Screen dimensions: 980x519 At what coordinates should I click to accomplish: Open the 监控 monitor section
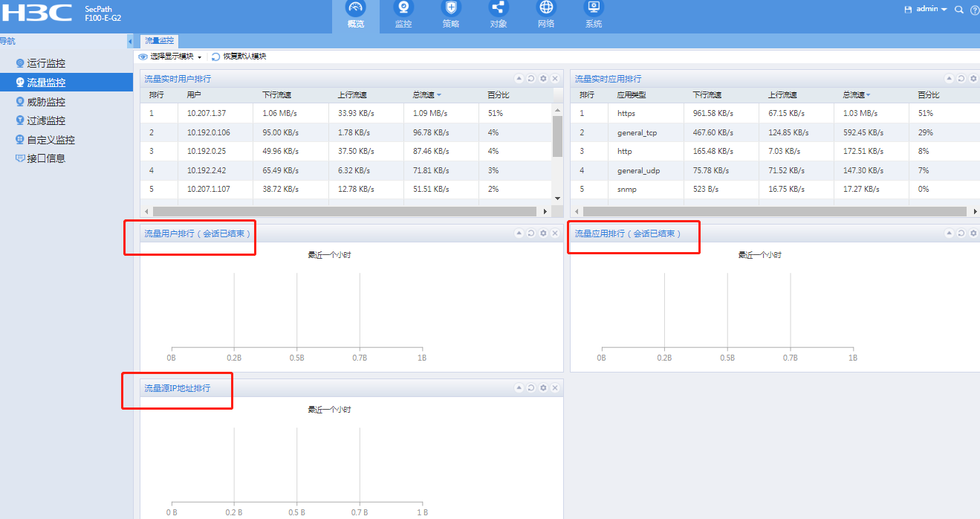pyautogui.click(x=403, y=16)
